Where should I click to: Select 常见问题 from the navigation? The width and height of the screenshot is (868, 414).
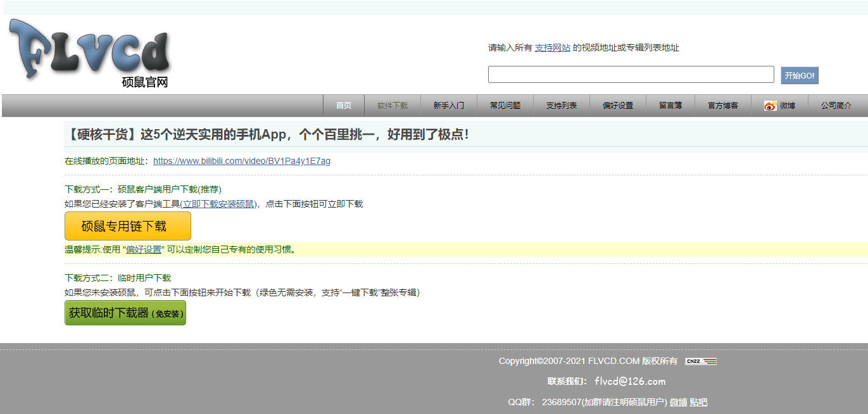click(x=505, y=106)
